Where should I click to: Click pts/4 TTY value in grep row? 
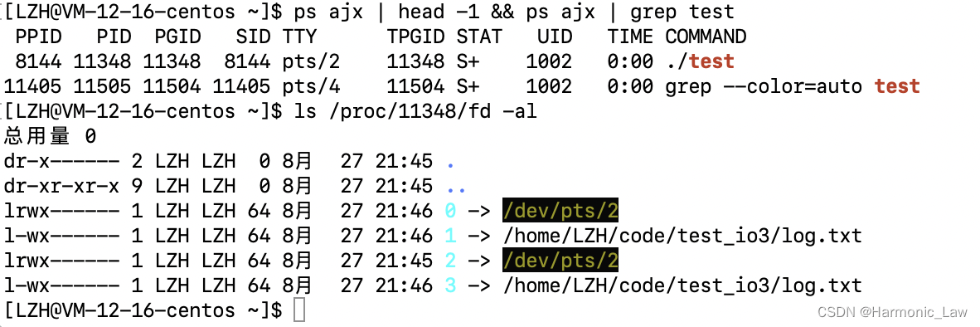[x=311, y=86]
